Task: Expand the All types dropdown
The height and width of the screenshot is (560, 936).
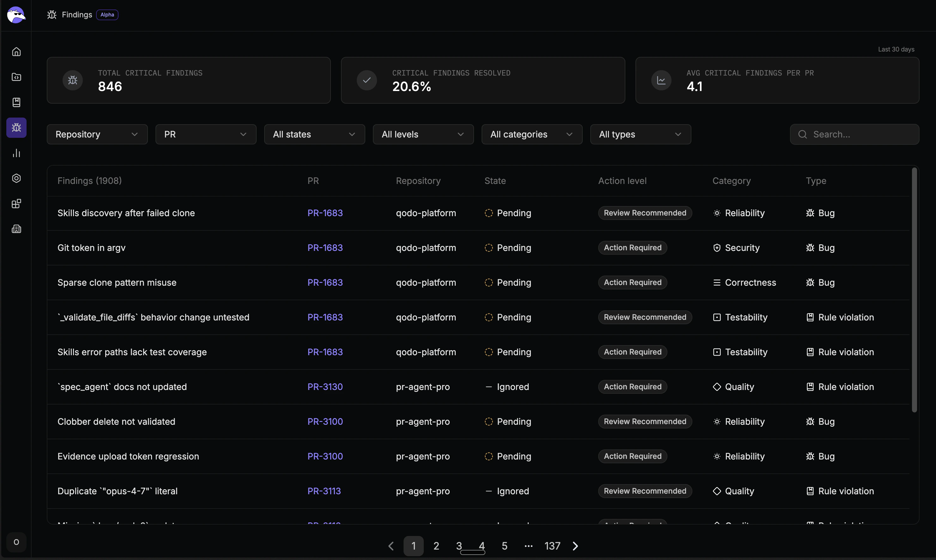Action: click(x=640, y=134)
